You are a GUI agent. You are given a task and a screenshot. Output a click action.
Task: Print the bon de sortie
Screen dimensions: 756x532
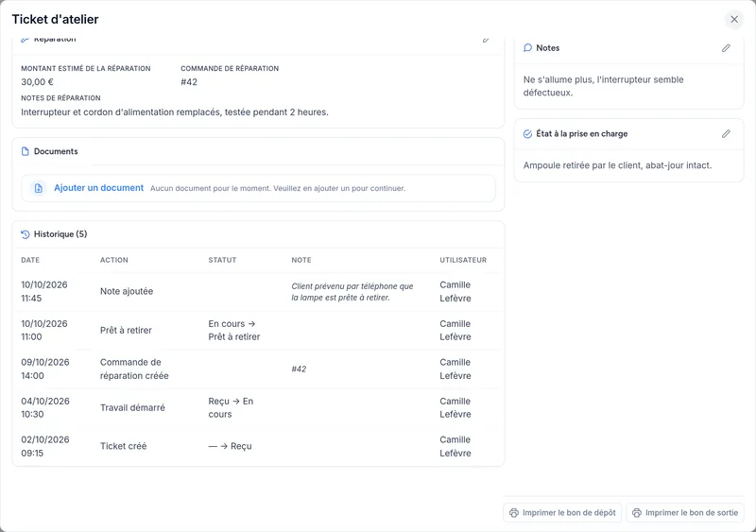685,513
